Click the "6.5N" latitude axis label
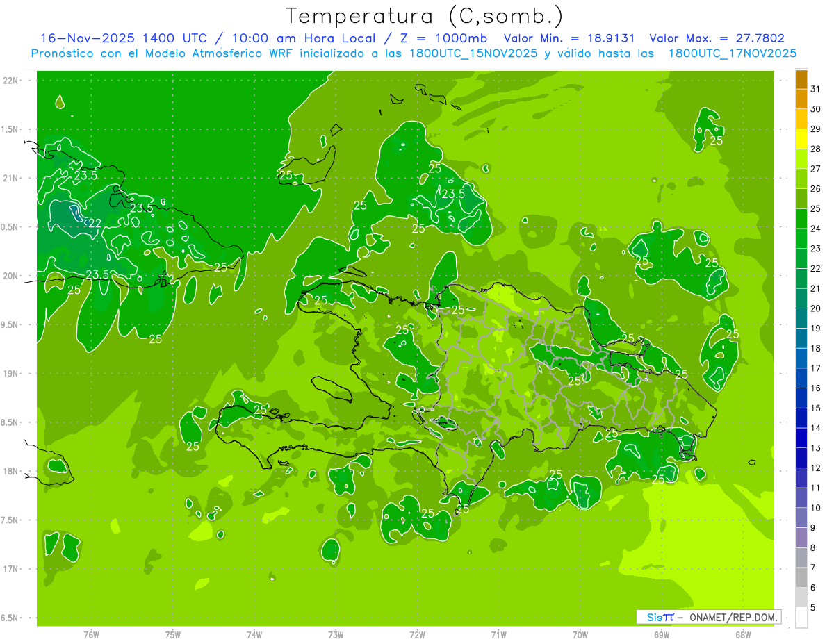 [10, 618]
